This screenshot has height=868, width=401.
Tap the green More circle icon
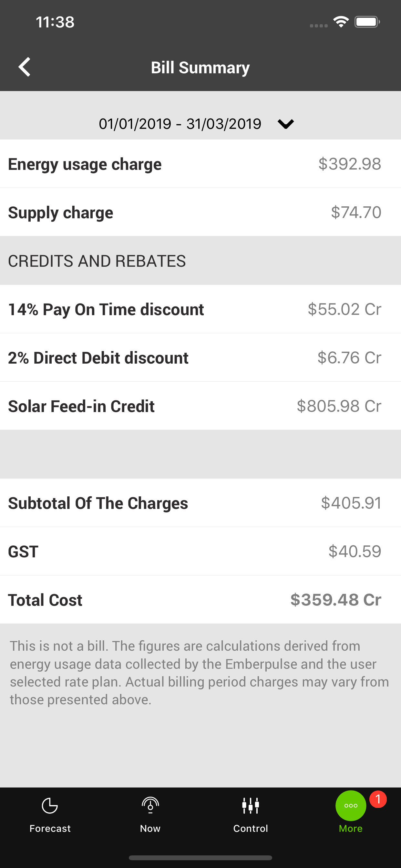coord(351,806)
